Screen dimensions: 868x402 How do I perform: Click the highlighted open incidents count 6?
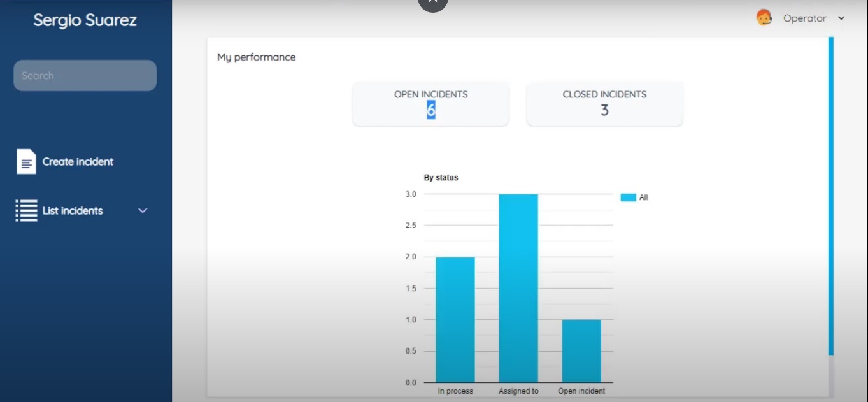431,111
